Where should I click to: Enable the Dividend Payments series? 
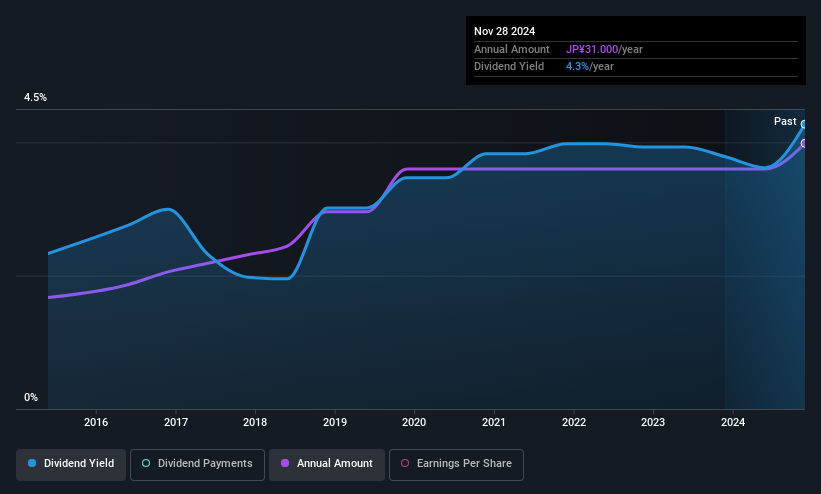[x=197, y=464]
